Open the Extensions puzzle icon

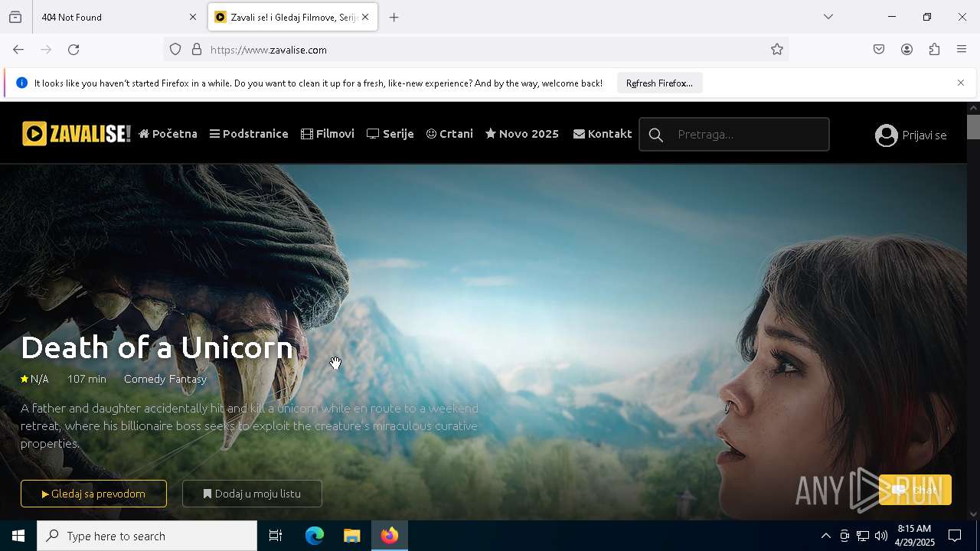tap(934, 50)
